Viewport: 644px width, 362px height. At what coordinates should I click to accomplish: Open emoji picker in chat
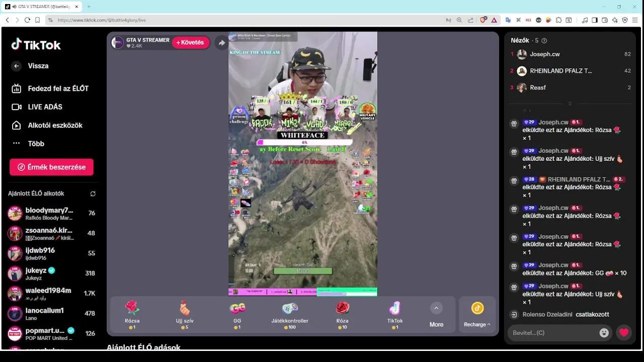[x=604, y=333]
